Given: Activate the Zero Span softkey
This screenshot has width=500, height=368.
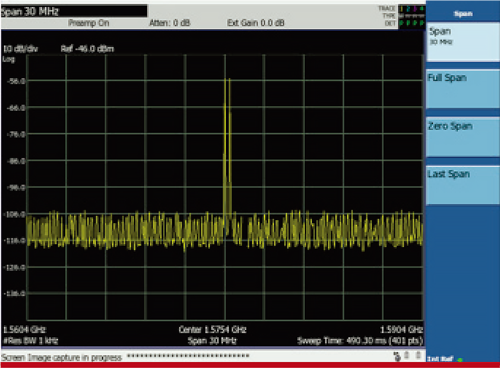Looking at the screenshot, I should [x=463, y=137].
